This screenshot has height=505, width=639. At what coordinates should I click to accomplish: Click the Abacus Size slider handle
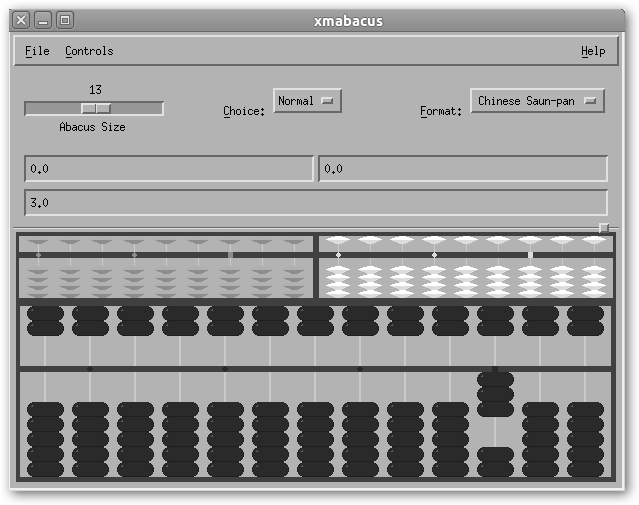click(95, 108)
